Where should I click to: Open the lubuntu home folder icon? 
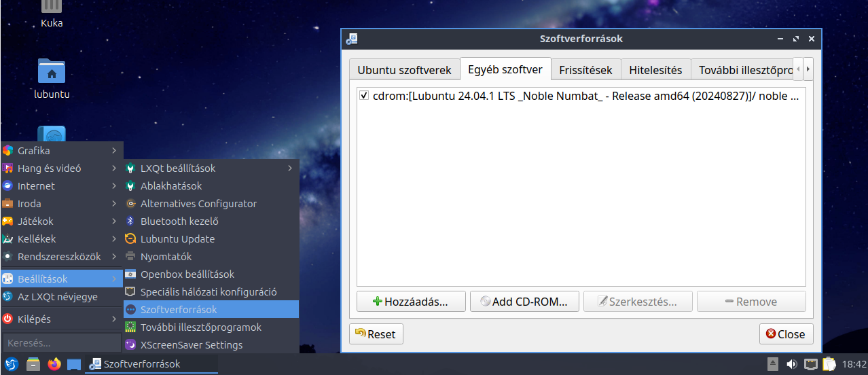click(x=52, y=78)
